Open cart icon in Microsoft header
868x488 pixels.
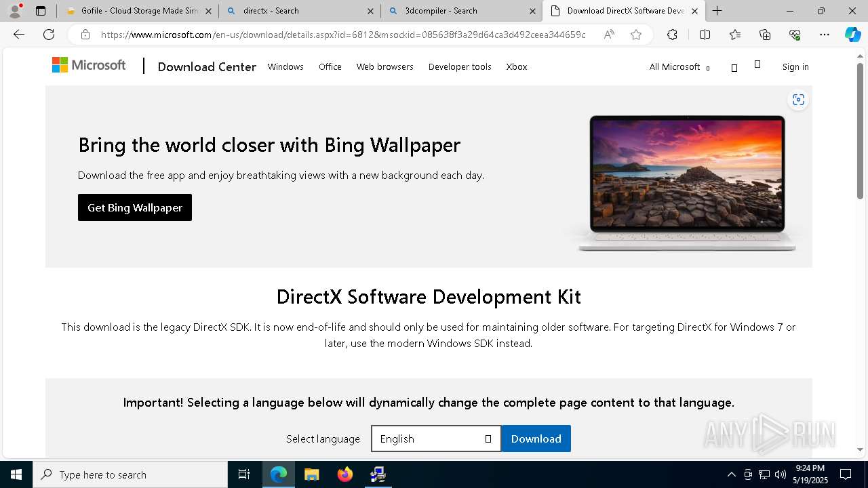pos(757,64)
